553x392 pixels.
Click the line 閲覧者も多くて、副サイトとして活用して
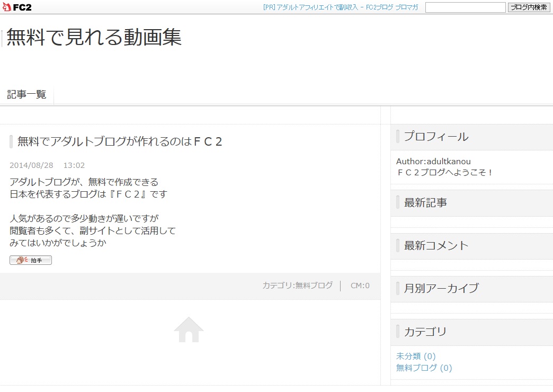click(x=93, y=231)
